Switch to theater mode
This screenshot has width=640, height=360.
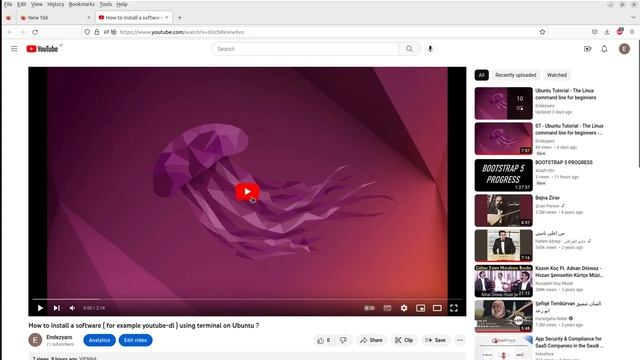pos(437,308)
